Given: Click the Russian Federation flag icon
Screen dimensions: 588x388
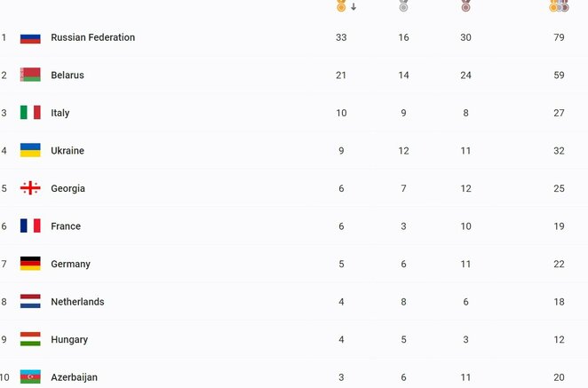Looking at the screenshot, I should click(x=30, y=38).
